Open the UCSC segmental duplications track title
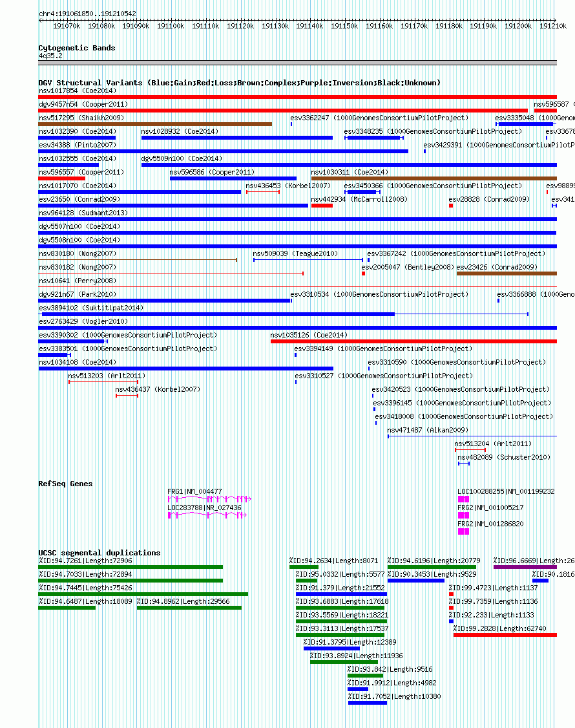Screen dimensions: 575x728 99,553
